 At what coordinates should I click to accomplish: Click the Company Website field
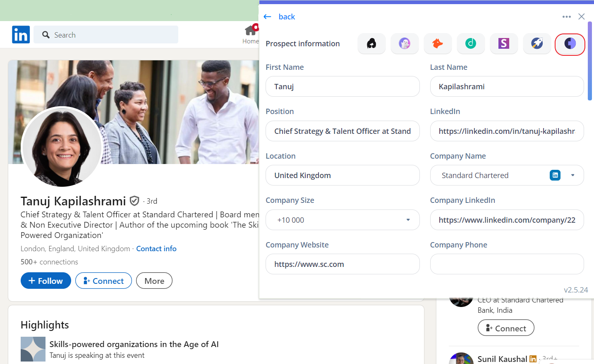pyautogui.click(x=343, y=264)
